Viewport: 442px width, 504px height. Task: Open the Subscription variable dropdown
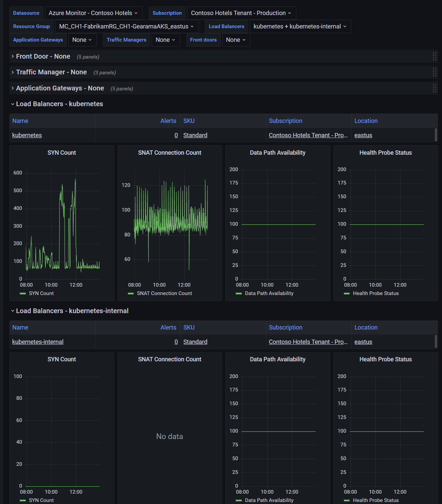(241, 13)
